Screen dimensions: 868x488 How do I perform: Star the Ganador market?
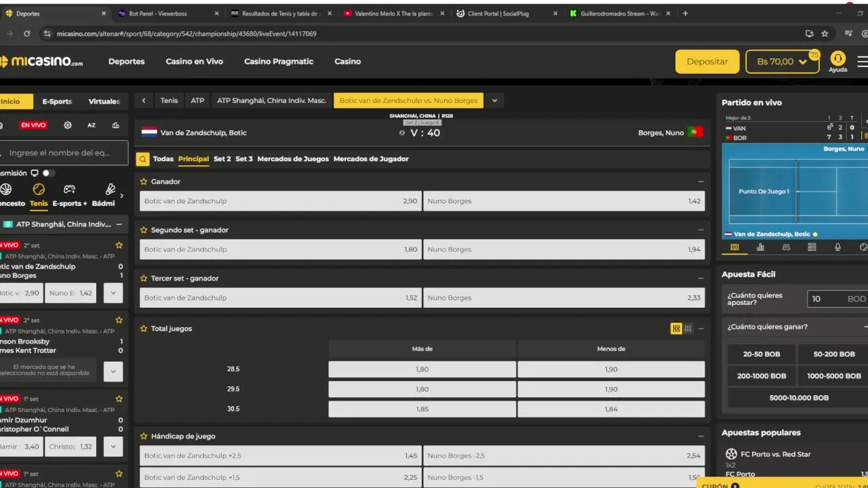point(144,182)
